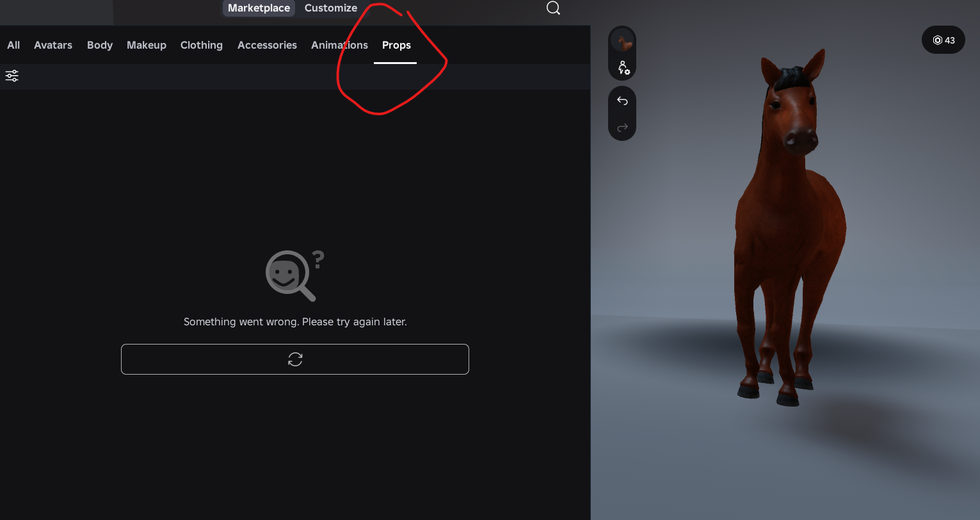Reload results with the refresh button
The height and width of the screenshot is (520, 980).
point(295,359)
